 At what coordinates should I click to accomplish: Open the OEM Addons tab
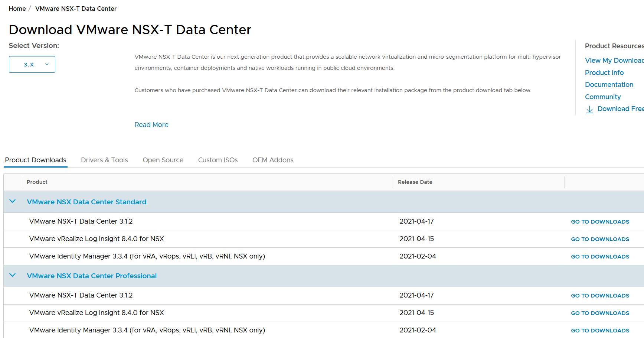tap(273, 160)
